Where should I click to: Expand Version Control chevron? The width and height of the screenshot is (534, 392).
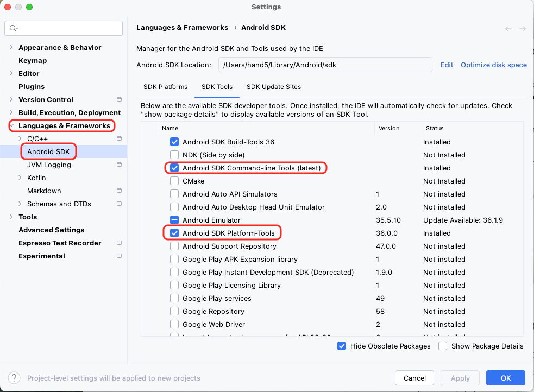pos(11,99)
